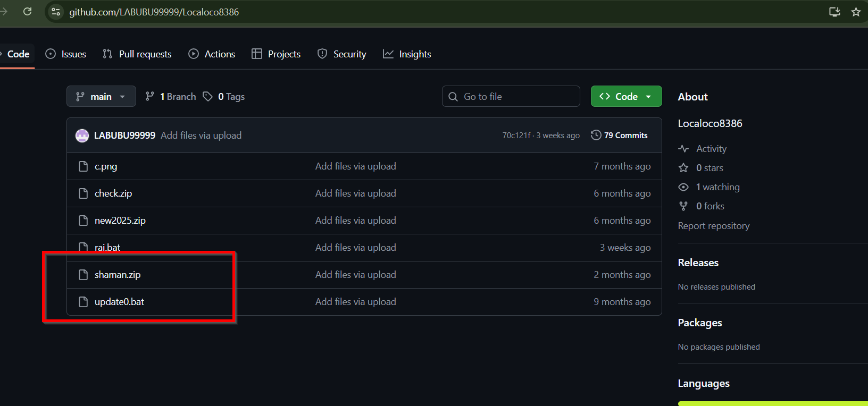Viewport: 868px width, 406px height.
Task: Open the repository Activity link
Action: pos(711,149)
